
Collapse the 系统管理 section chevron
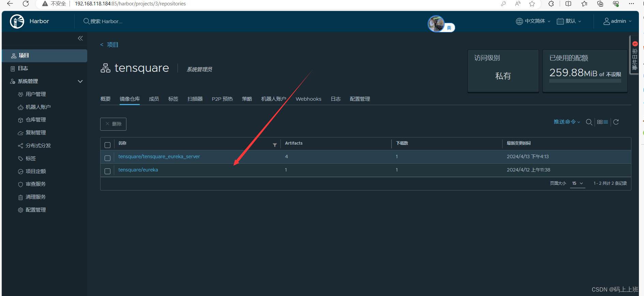80,81
